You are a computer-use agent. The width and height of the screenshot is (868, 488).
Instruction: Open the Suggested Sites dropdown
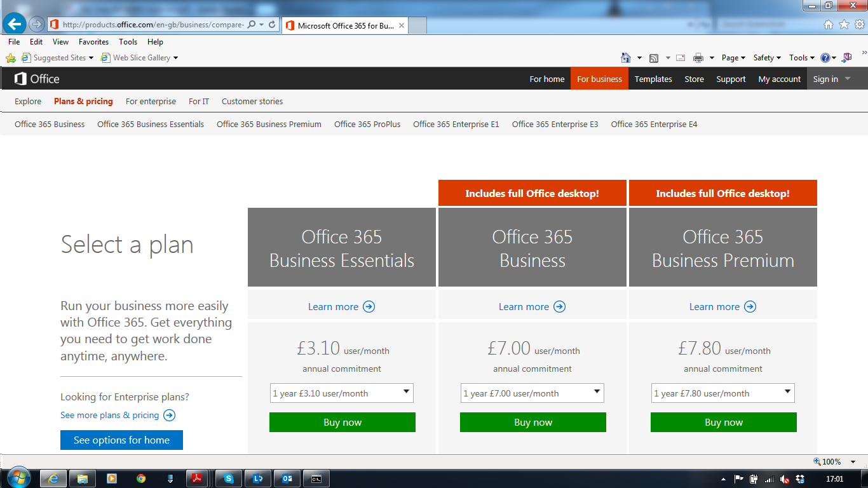coord(91,58)
